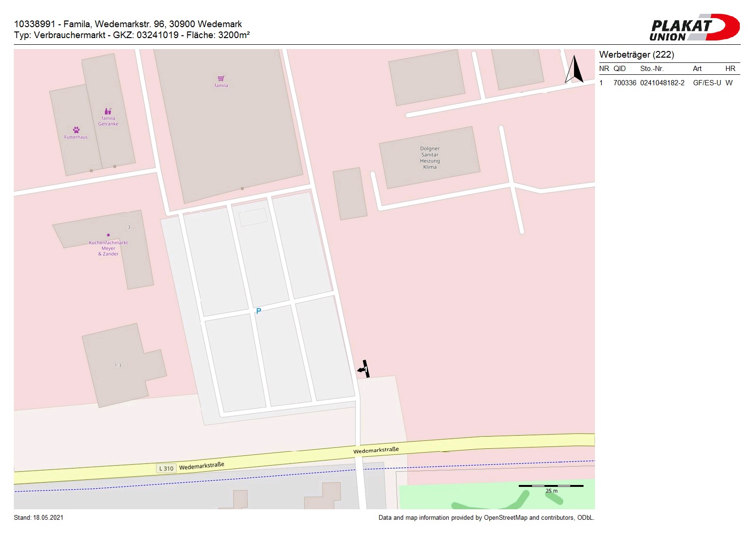
Task: Click the Küchenfachmarkt purple dot marker
Action: [x=109, y=235]
